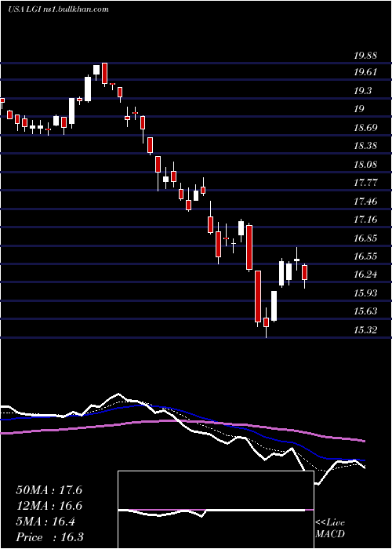Click the 15.93 price level label

(x=365, y=293)
